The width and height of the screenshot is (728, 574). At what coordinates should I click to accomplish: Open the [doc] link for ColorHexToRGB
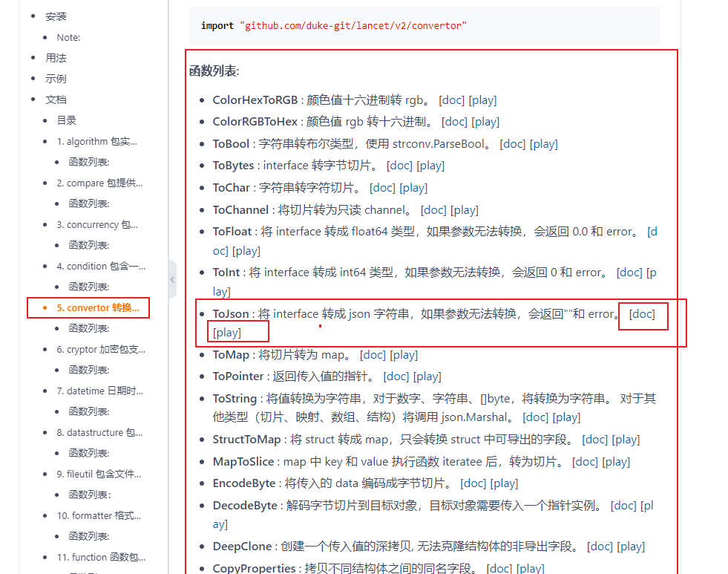452,100
